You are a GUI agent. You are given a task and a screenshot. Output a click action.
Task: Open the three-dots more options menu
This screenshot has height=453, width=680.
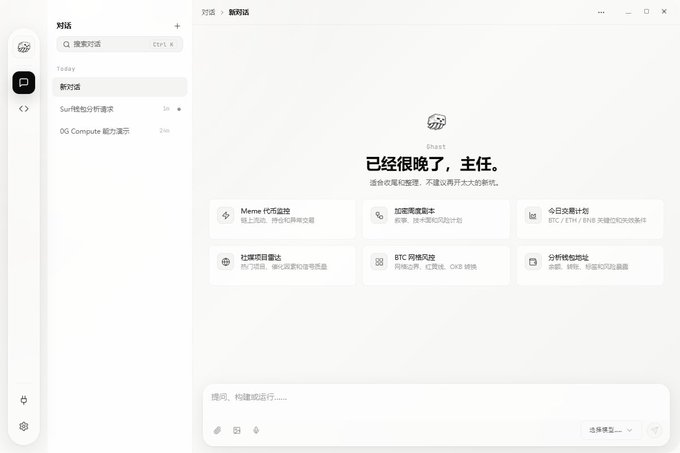click(x=601, y=12)
